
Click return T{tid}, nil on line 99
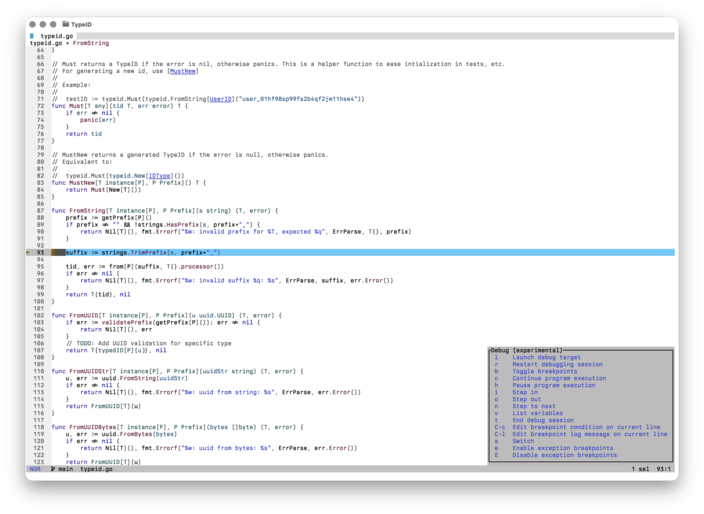(98, 294)
